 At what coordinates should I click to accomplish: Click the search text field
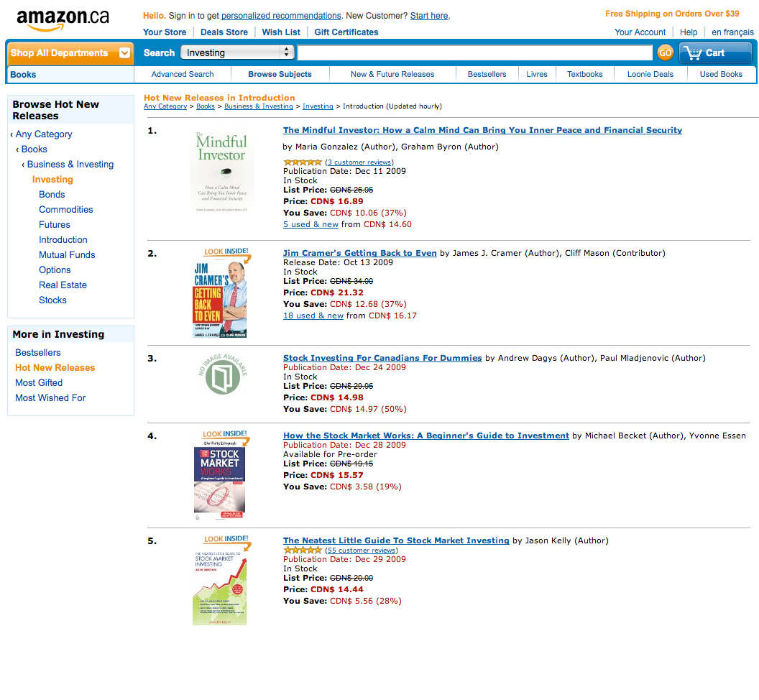pos(474,52)
